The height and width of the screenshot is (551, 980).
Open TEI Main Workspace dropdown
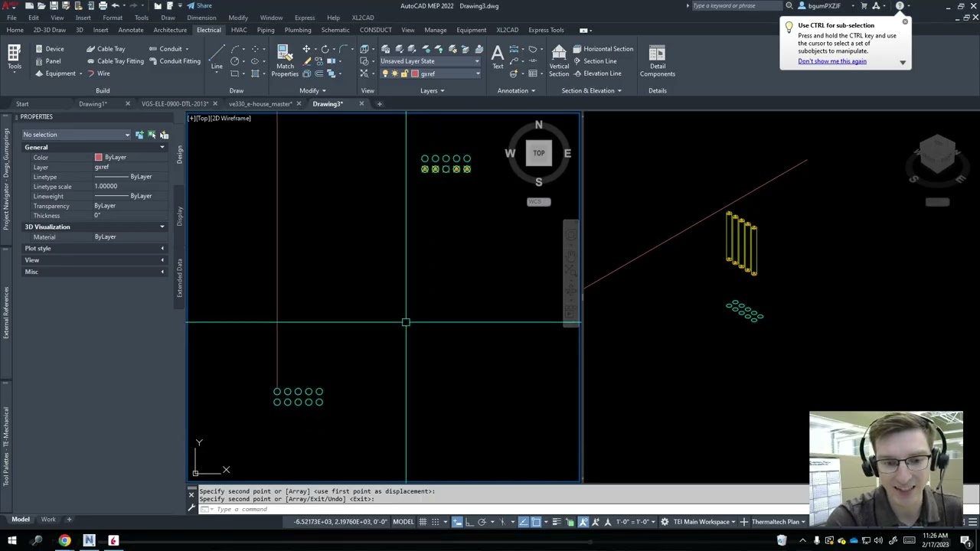703,522
